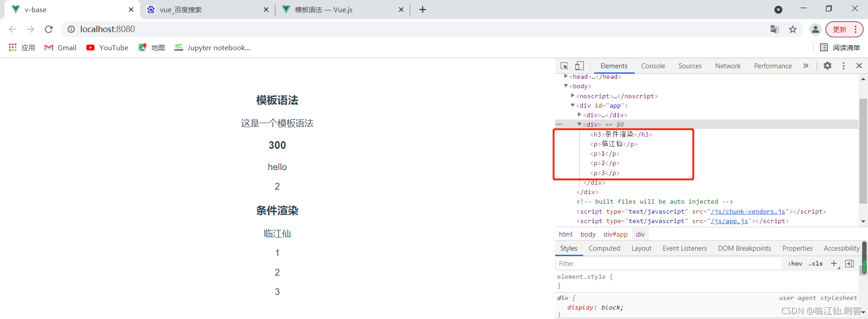Select the h3 条件渲染 DOM node

621,134
